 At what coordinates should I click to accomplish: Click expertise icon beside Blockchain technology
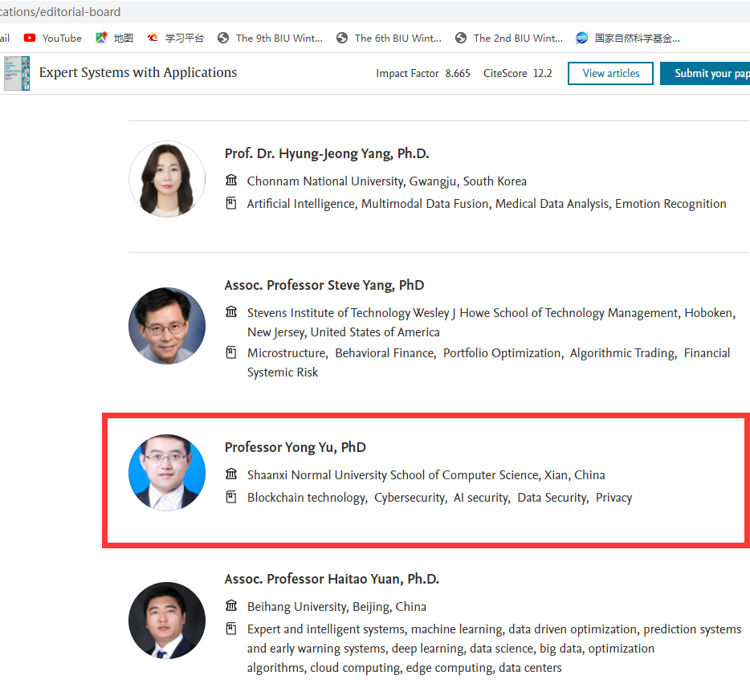[231, 498]
